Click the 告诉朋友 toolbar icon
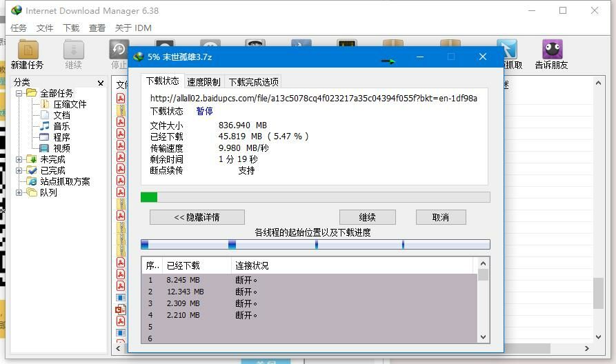616x364 pixels. 551,54
